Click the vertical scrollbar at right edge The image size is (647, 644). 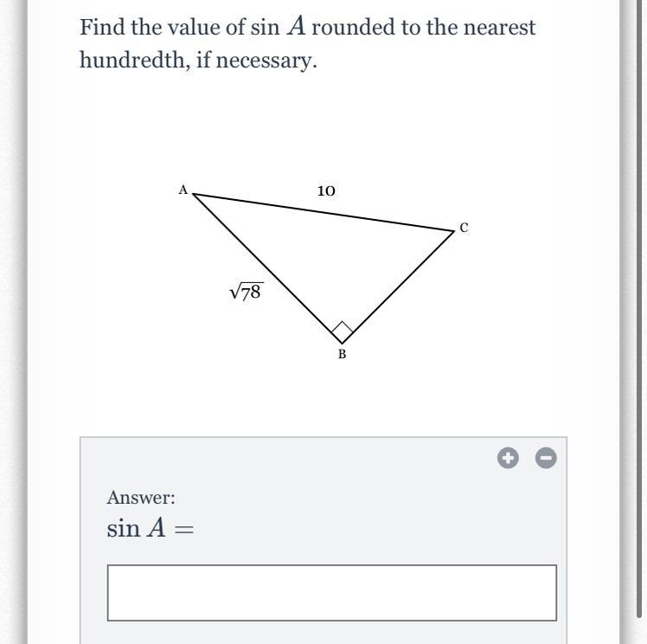click(640, 310)
